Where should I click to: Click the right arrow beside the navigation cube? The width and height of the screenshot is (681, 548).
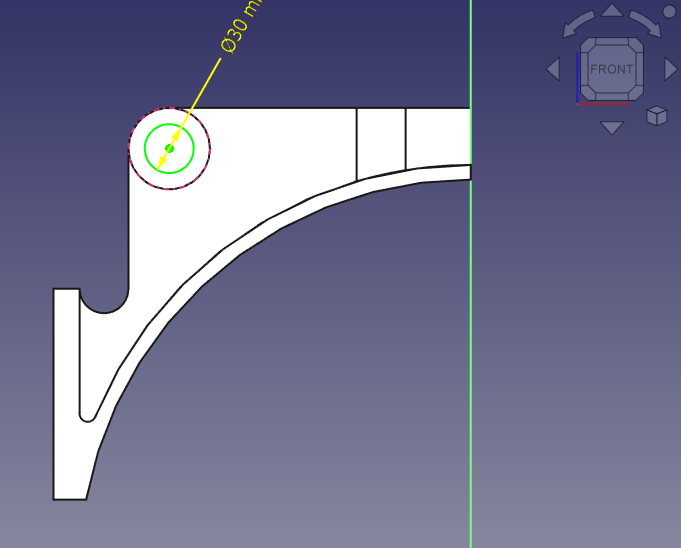(x=671, y=69)
